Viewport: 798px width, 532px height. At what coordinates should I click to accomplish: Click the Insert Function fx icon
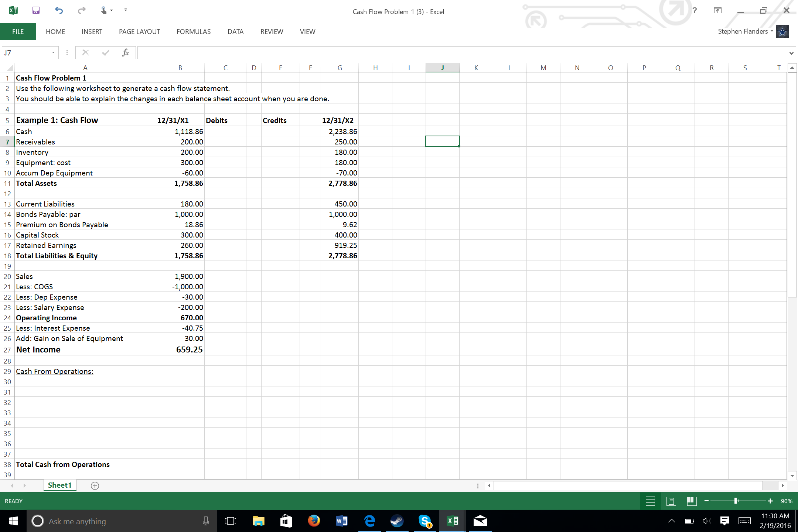click(125, 52)
